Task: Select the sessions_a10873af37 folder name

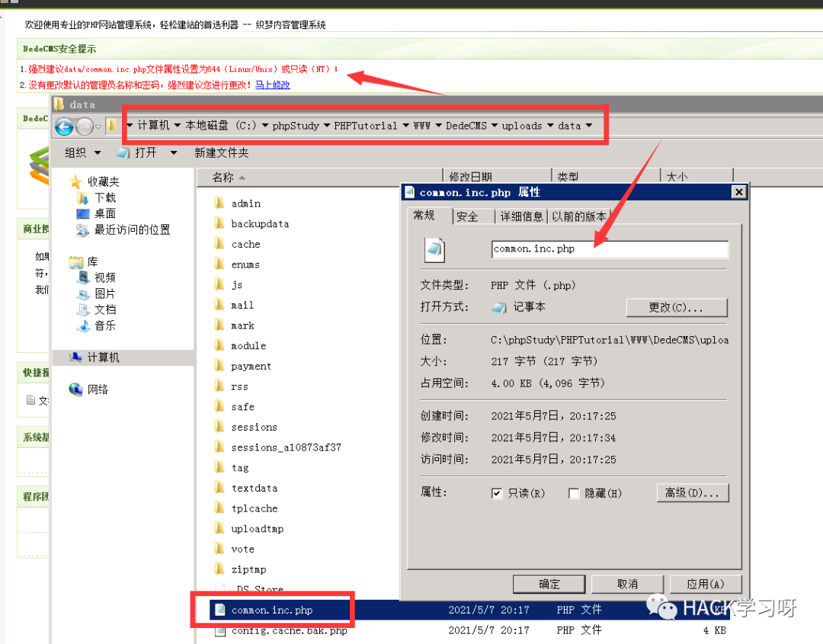Action: tap(286, 447)
